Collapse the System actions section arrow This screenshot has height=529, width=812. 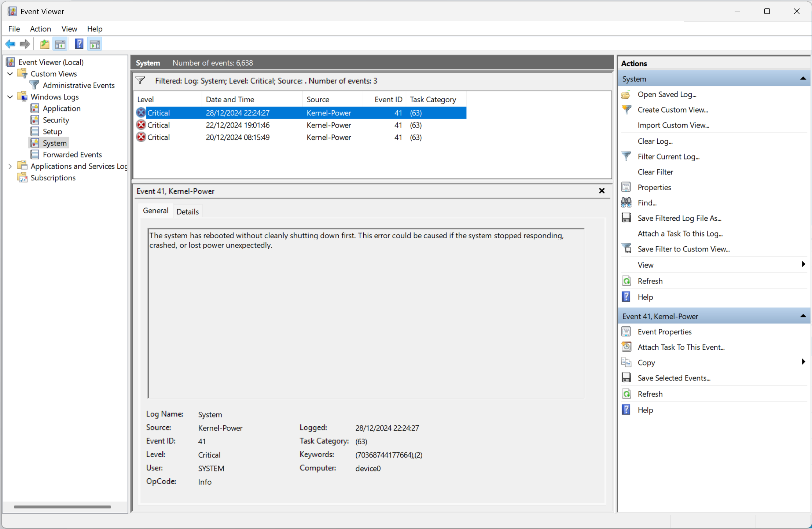803,78
